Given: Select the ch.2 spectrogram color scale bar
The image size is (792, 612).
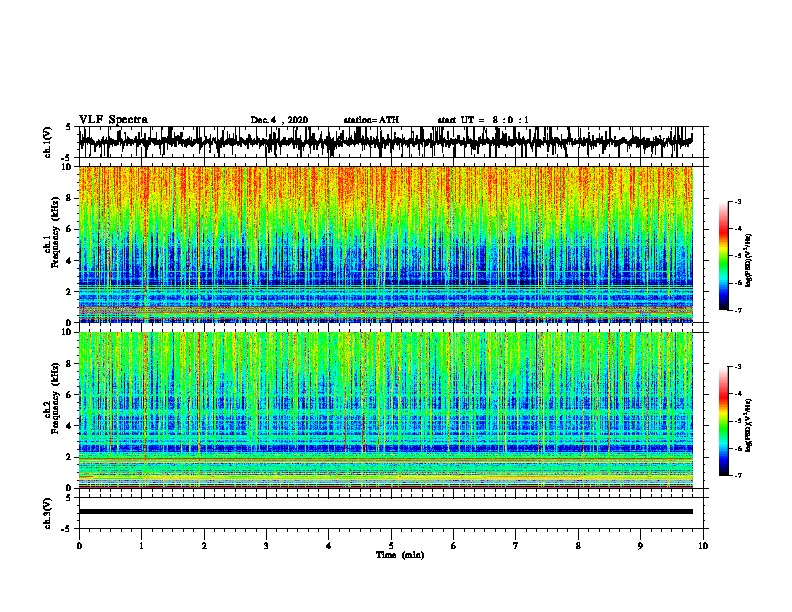Looking at the screenshot, I should pos(723,421).
